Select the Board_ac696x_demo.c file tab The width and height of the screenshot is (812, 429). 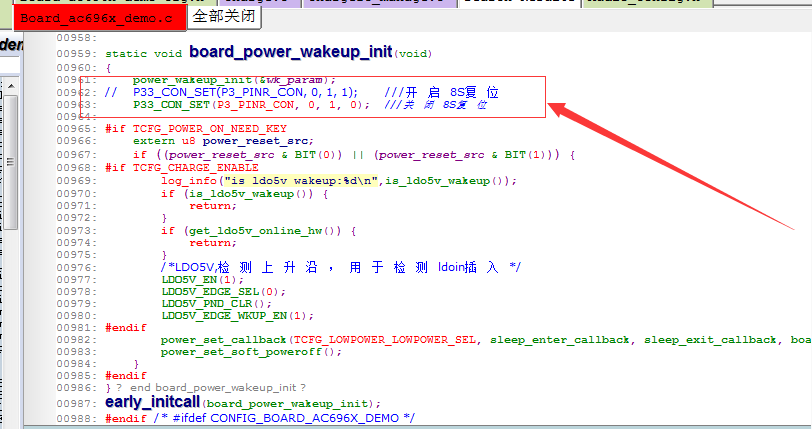pos(99,18)
